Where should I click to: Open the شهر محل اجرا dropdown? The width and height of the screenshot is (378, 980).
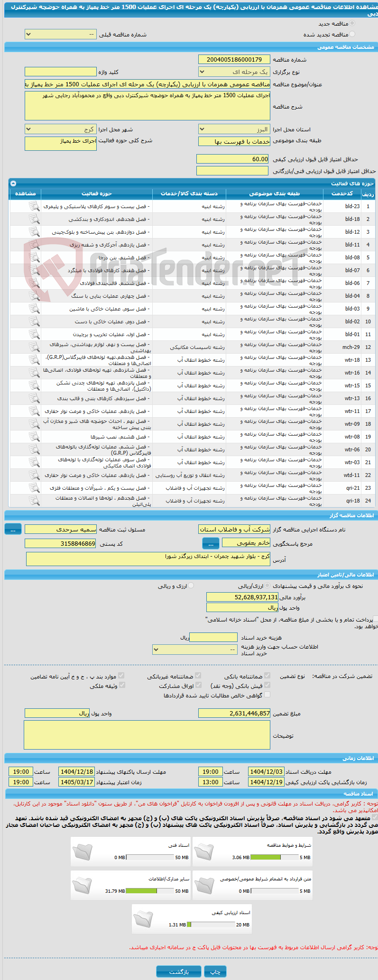61,129
